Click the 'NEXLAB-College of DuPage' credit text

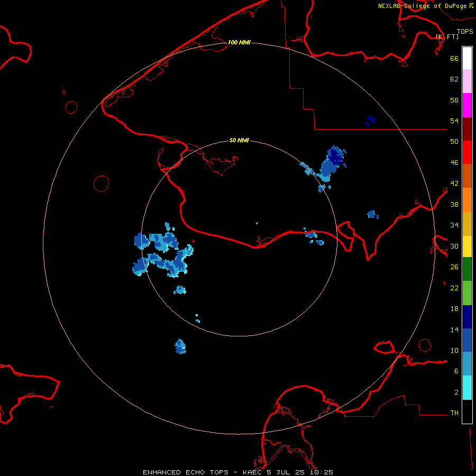(x=422, y=6)
